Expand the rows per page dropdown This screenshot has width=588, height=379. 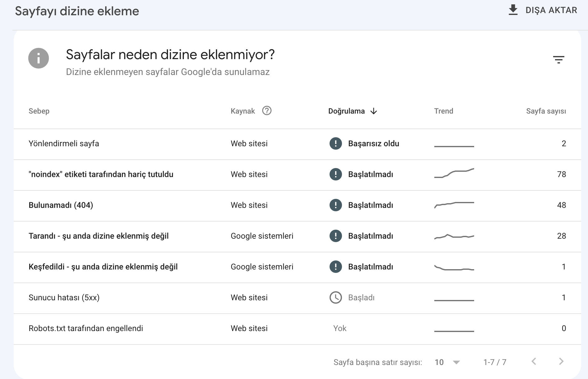tap(447, 362)
